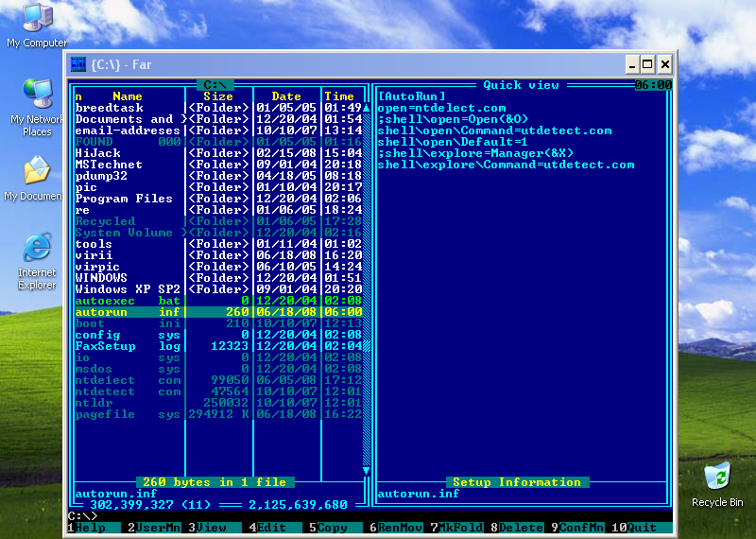
Task: Click the Time column header
Action: [339, 96]
